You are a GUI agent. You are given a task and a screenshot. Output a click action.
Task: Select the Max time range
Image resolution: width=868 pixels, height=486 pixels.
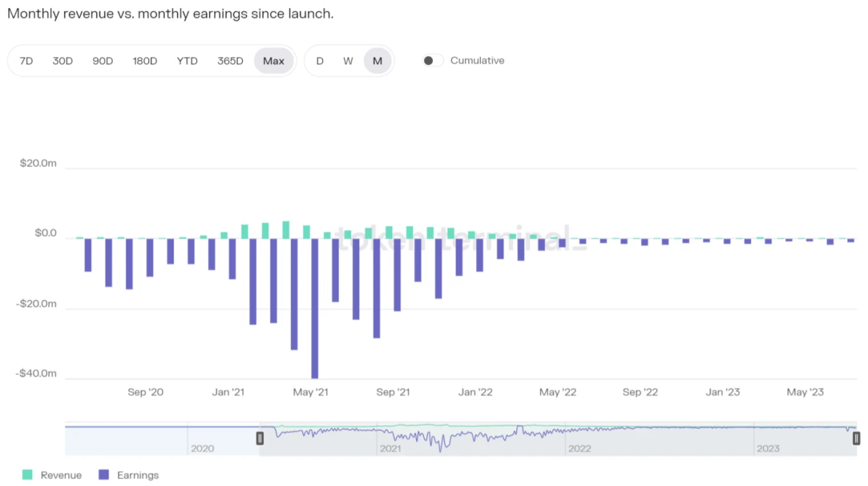[274, 61]
